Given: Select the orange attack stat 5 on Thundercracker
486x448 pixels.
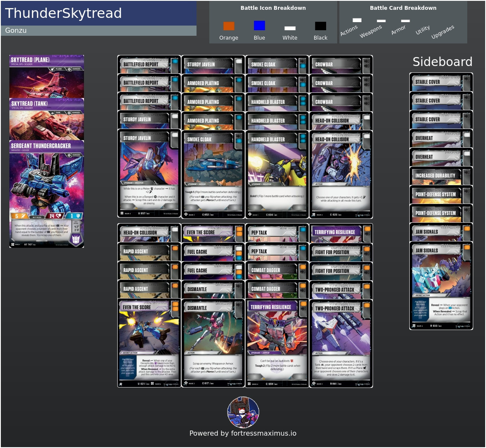Looking at the screenshot, I should pyautogui.click(x=20, y=216).
